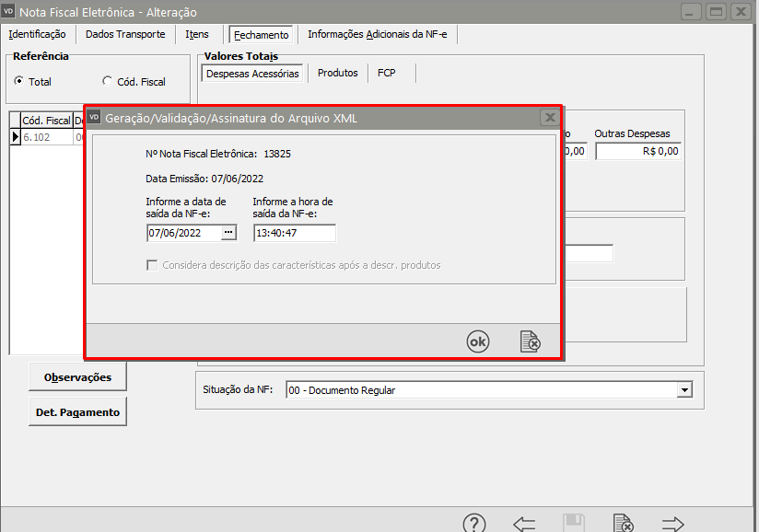Choose the Cód. Fiscal radio option
Screen dimensions: 759x532
coord(108,82)
